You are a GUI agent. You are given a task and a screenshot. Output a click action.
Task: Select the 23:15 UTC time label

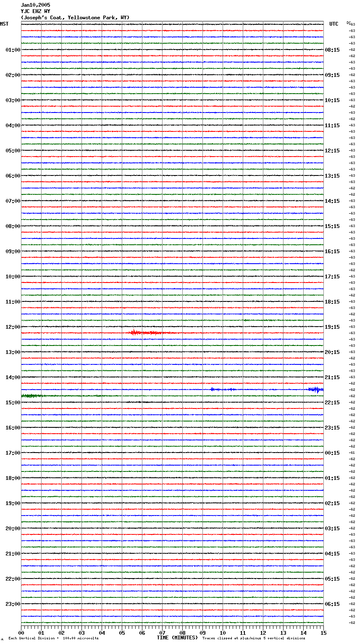(332, 428)
